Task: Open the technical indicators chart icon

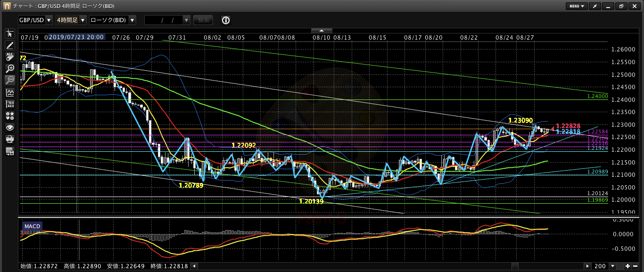Action: click(x=10, y=92)
